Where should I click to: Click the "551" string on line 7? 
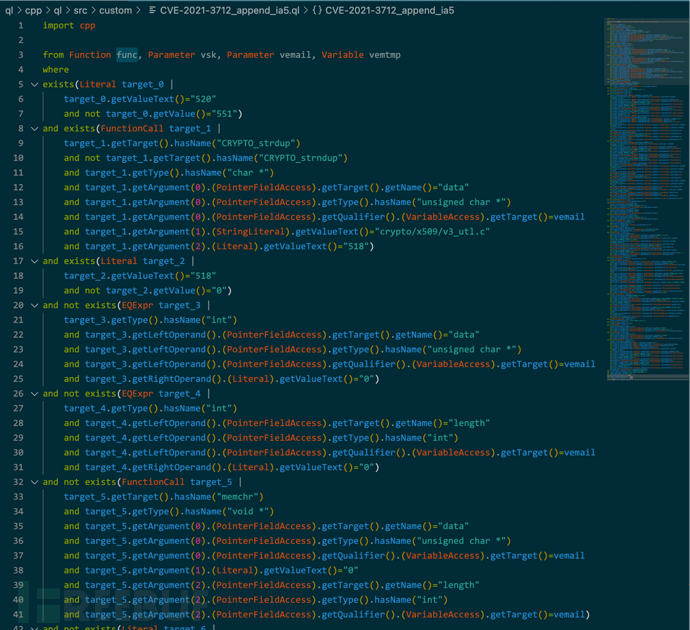click(x=224, y=114)
